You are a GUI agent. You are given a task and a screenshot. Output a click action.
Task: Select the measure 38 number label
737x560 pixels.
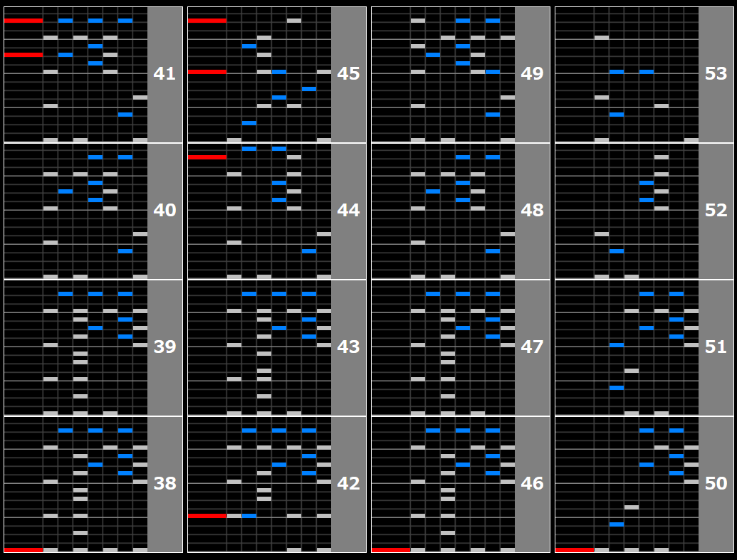(x=165, y=483)
